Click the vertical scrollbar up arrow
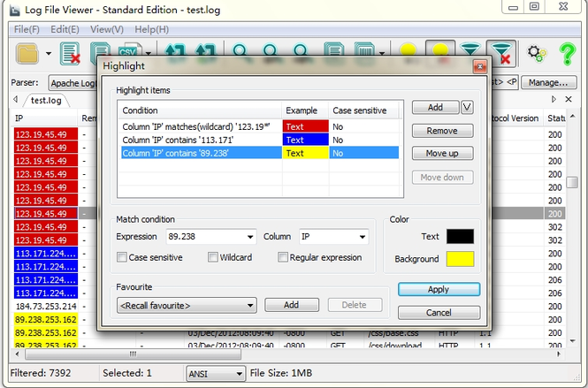The image size is (588, 388). (572, 117)
